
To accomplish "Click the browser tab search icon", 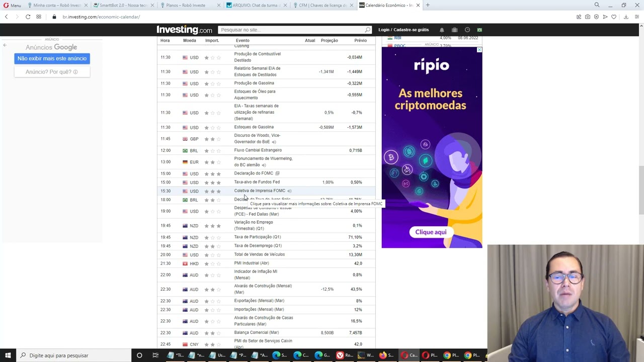I will 597,5.
